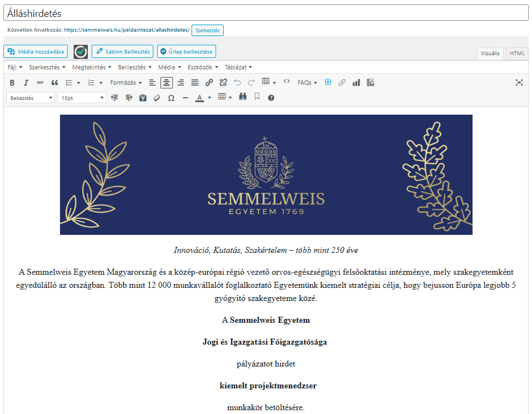This screenshot has height=414, width=532.
Task: Insert a bar chart
Action: (x=356, y=82)
